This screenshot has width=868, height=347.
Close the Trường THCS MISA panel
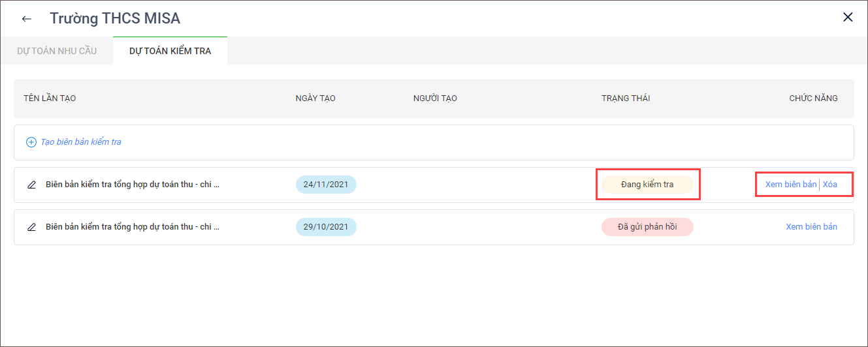848,18
